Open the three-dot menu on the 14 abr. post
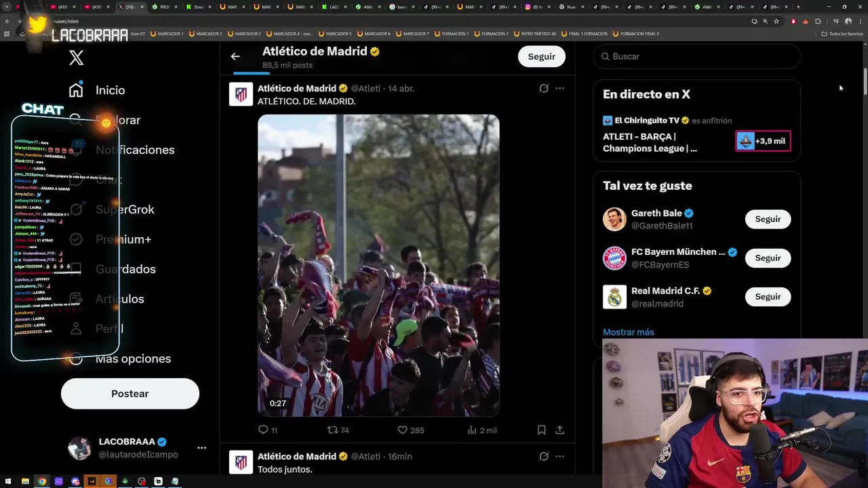The height and width of the screenshot is (488, 868). click(x=559, y=88)
